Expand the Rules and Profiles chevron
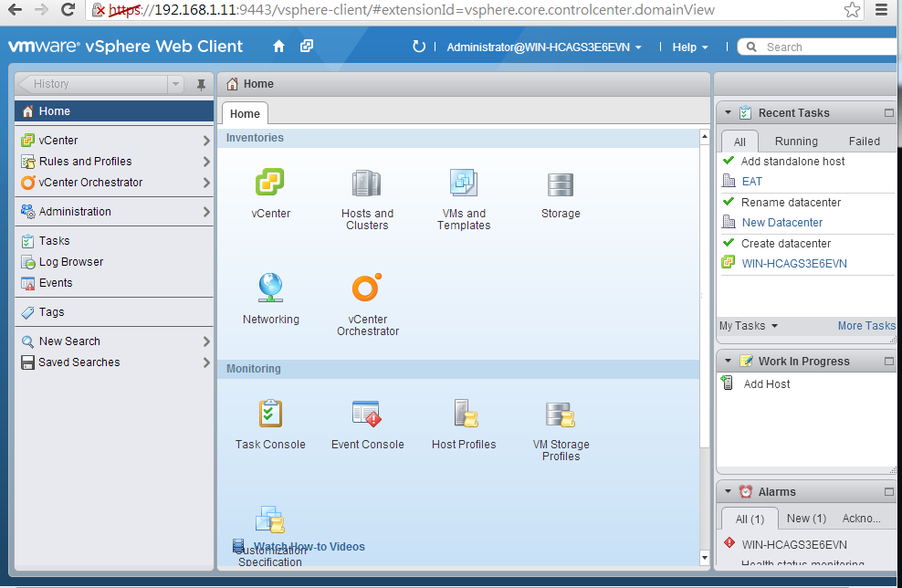This screenshot has height=588, width=902. click(x=206, y=162)
